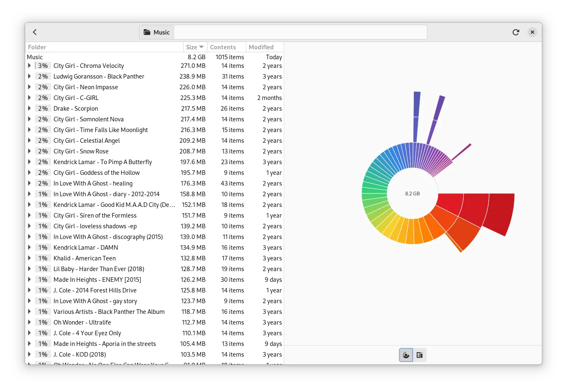Sort by Modified column header
567x392 pixels.
pyautogui.click(x=265, y=47)
